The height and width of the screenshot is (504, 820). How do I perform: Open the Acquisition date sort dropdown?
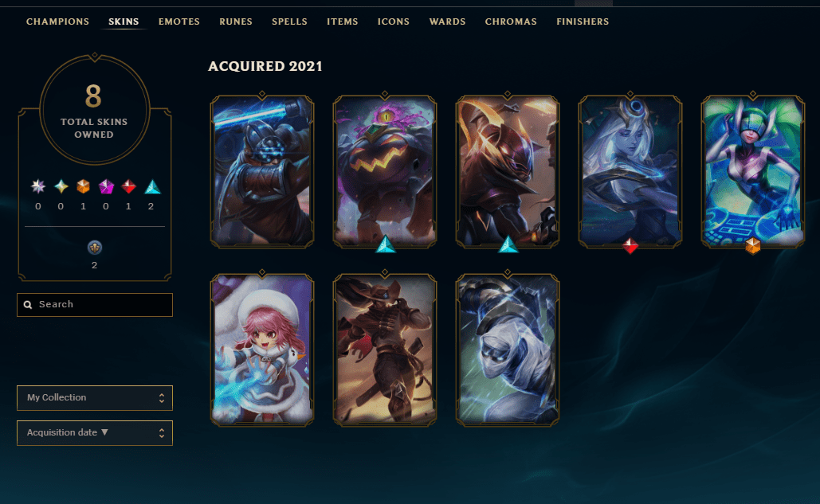pyautogui.click(x=95, y=433)
